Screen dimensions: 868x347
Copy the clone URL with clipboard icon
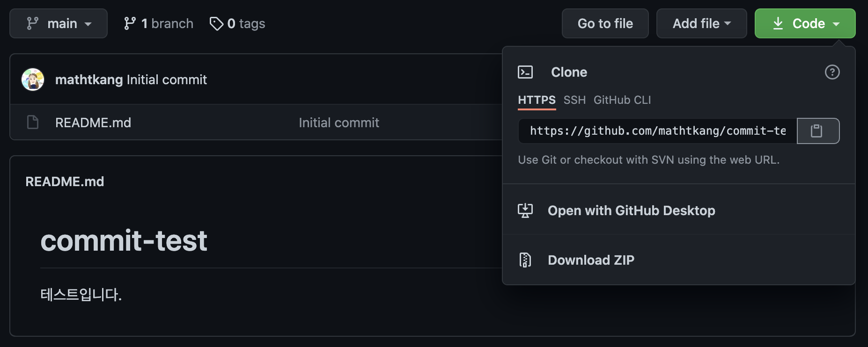tap(818, 131)
